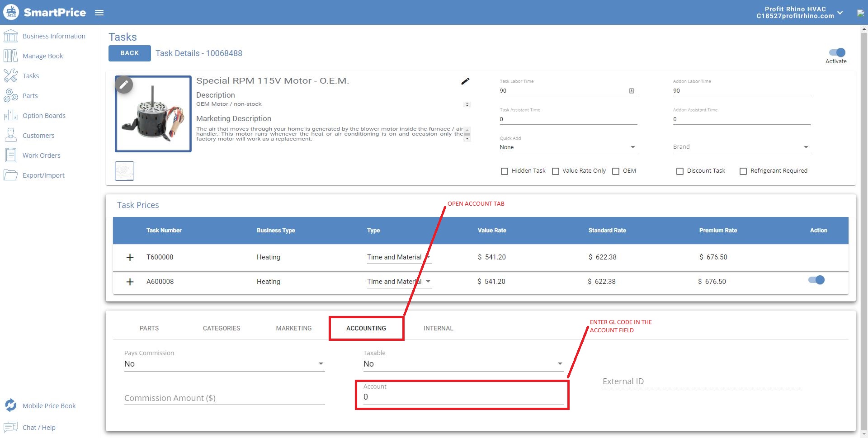Click the BACK button
868x438 pixels.
[x=129, y=53]
